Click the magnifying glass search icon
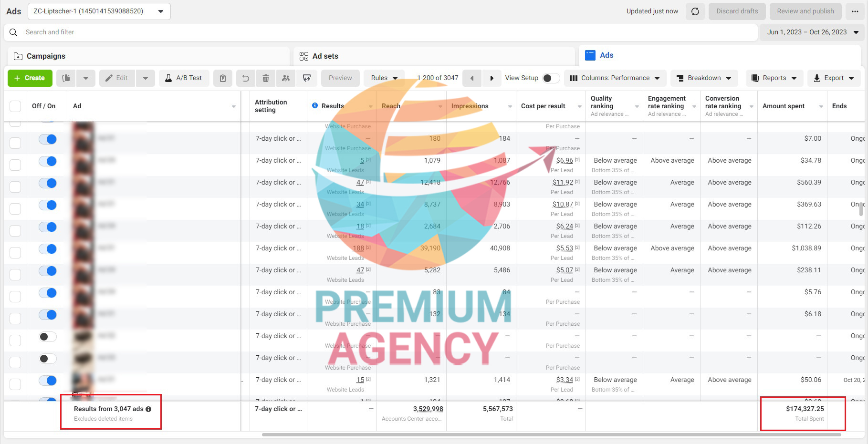Screen dimensions: 868x444 click(13, 32)
